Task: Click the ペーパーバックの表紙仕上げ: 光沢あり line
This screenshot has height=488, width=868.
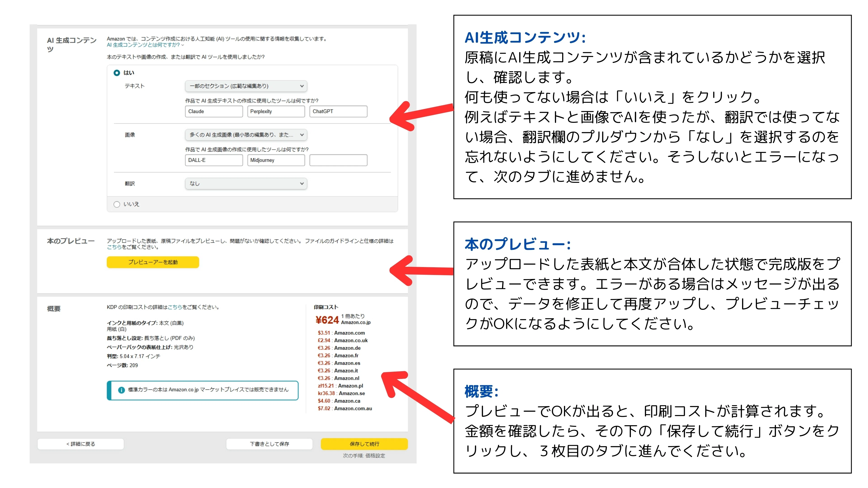Action: (x=150, y=347)
